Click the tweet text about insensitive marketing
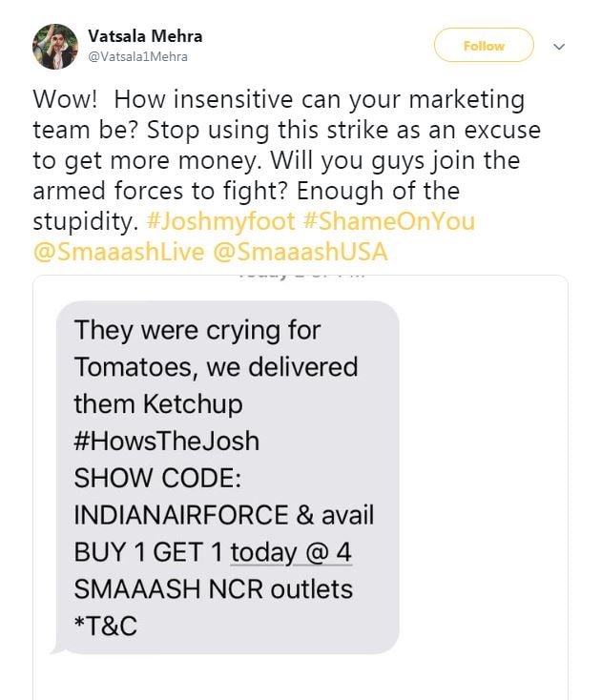This screenshot has height=700, width=601. coord(286,160)
